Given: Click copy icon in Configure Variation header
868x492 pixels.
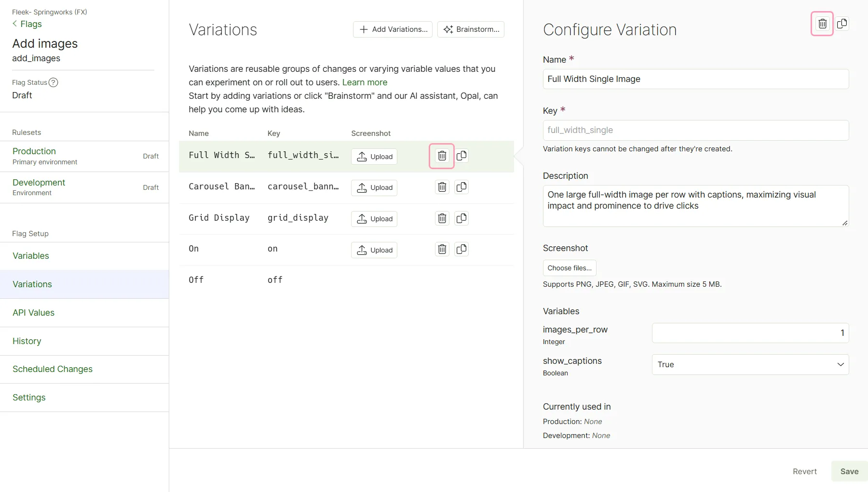Looking at the screenshot, I should tap(842, 24).
